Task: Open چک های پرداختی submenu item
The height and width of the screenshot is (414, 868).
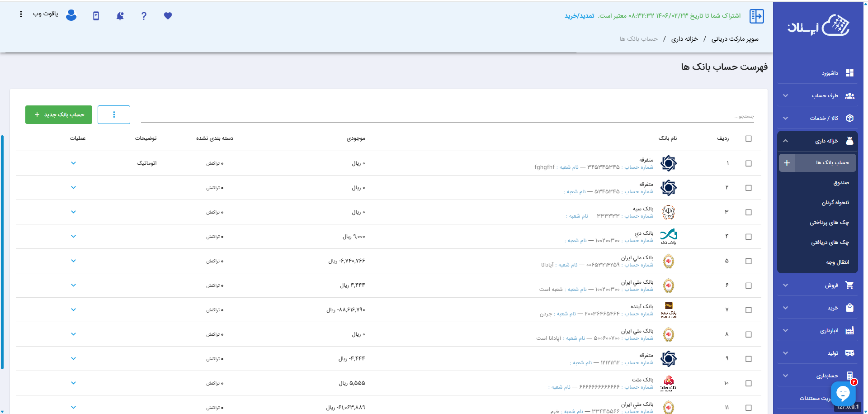Action: (829, 223)
